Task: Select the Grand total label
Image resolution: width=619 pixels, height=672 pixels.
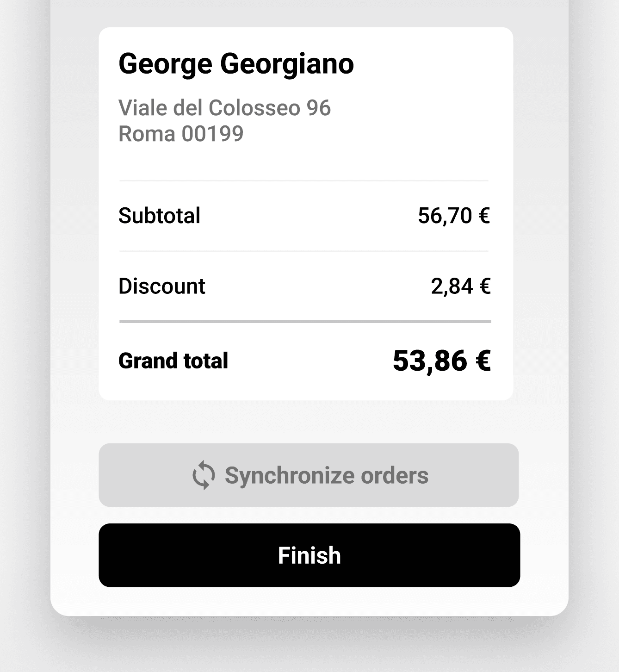Action: (173, 361)
